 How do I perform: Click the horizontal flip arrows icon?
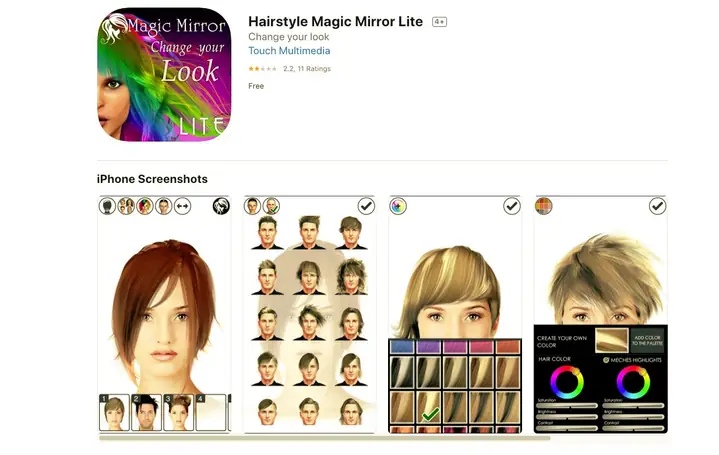(183, 206)
